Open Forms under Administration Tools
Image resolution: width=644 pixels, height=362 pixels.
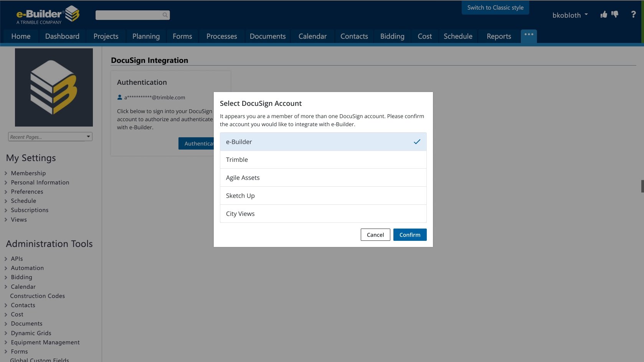pyautogui.click(x=19, y=352)
